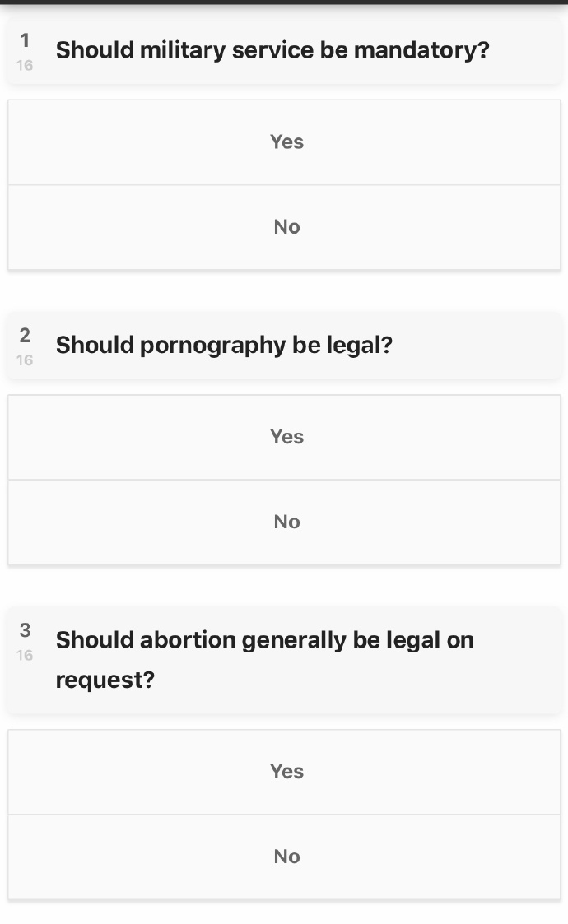Click the question number 2 indicator
This screenshot has height=924, width=568.
coord(25,335)
